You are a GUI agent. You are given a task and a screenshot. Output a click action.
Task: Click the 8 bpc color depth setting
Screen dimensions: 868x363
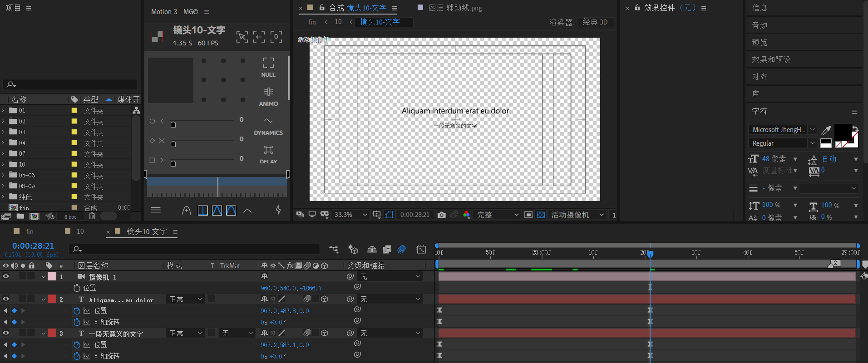pos(70,217)
